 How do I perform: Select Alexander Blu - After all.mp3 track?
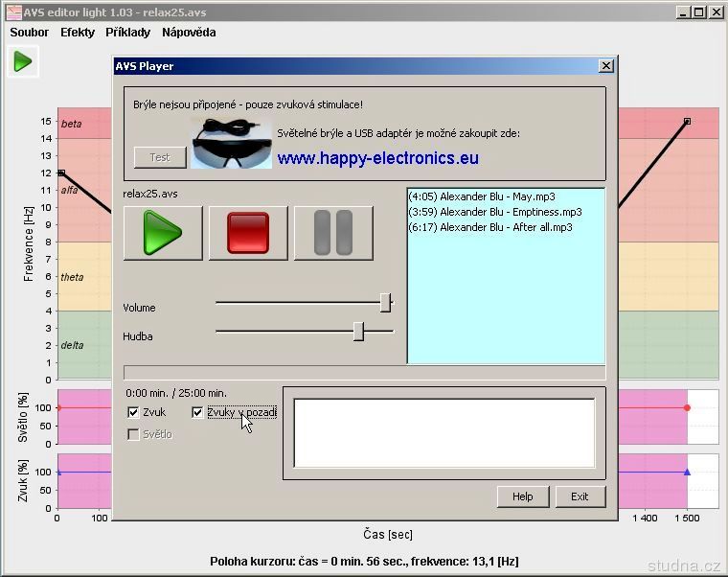[x=490, y=227]
